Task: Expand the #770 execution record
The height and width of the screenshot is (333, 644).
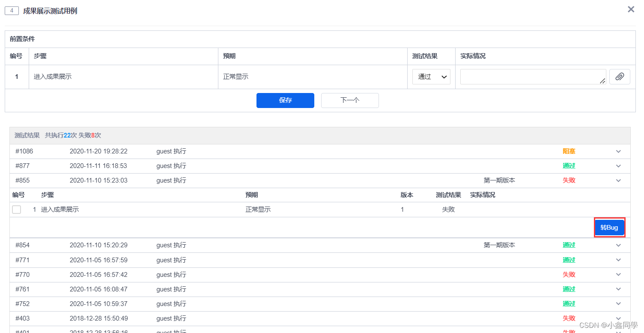Action: coord(618,275)
